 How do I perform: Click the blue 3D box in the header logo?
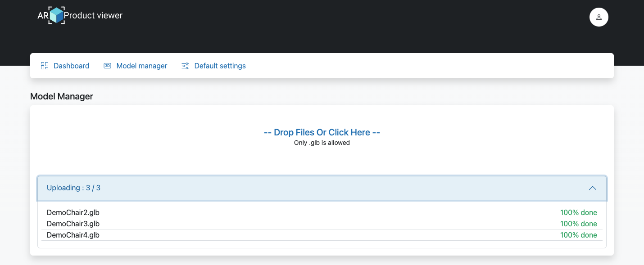point(56,15)
